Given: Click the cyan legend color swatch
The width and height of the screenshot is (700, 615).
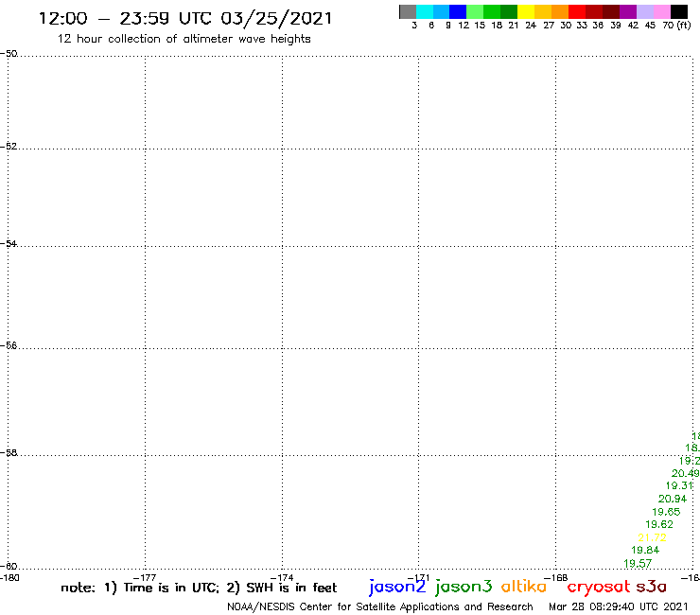Looking at the screenshot, I should click(x=425, y=11).
